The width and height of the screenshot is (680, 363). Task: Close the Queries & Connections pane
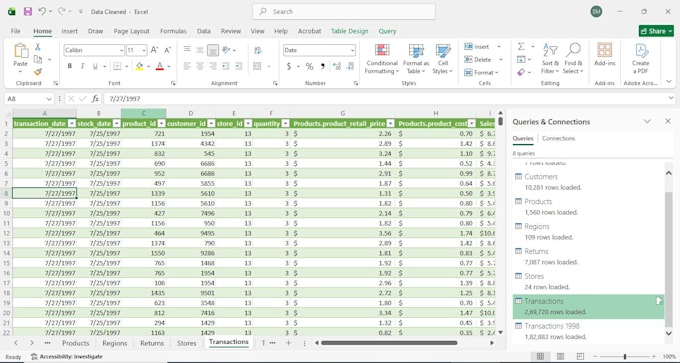[x=668, y=121]
